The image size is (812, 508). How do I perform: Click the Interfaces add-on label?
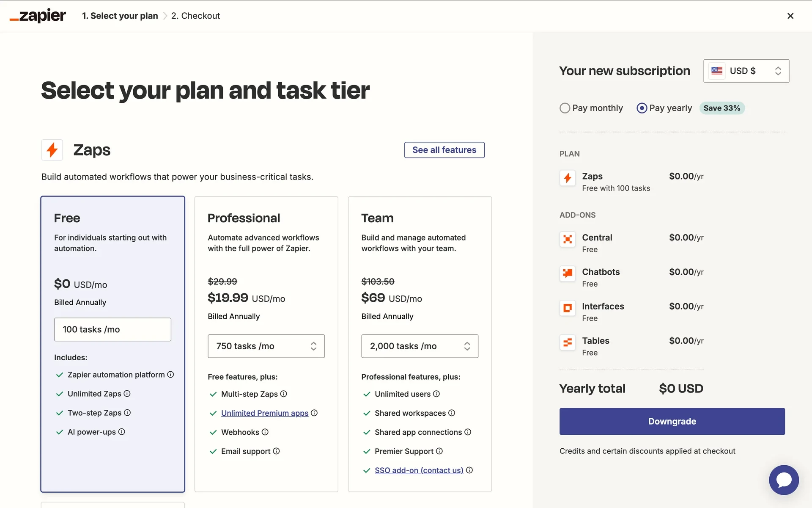[603, 306]
